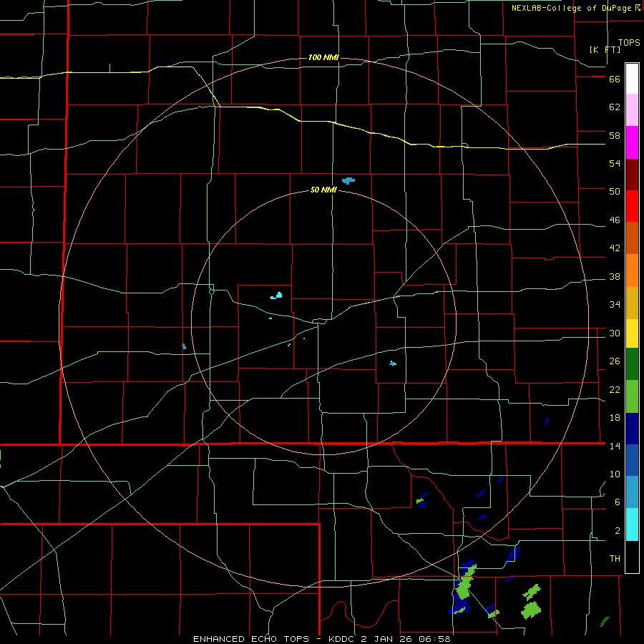Click the "TH" legend label
Screen dimensions: 644x644
point(615,559)
